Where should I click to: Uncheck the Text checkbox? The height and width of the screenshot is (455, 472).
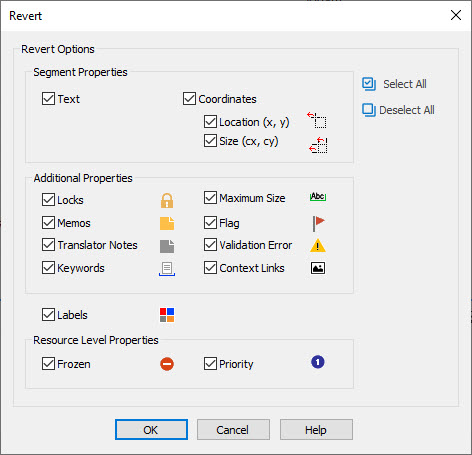coord(48,99)
